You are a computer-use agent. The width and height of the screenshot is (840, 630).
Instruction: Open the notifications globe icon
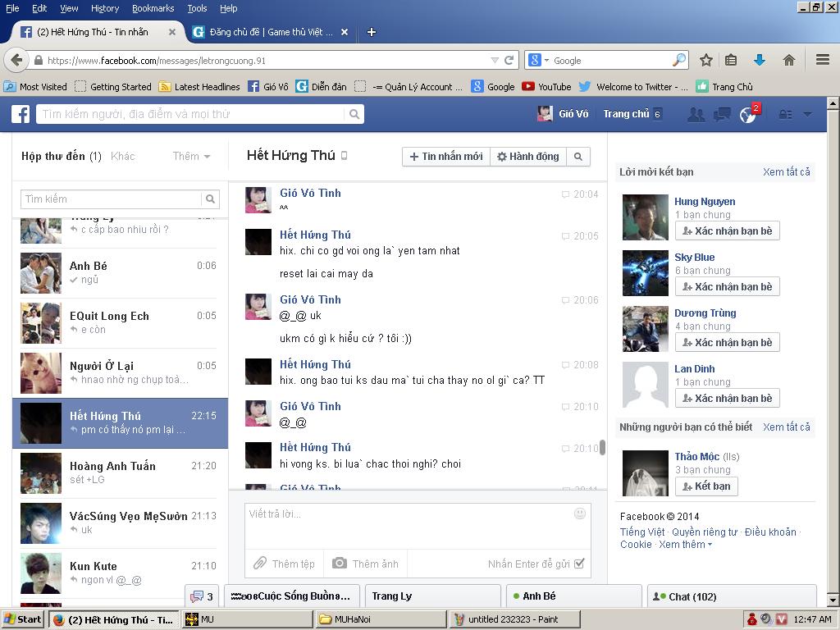coord(747,115)
